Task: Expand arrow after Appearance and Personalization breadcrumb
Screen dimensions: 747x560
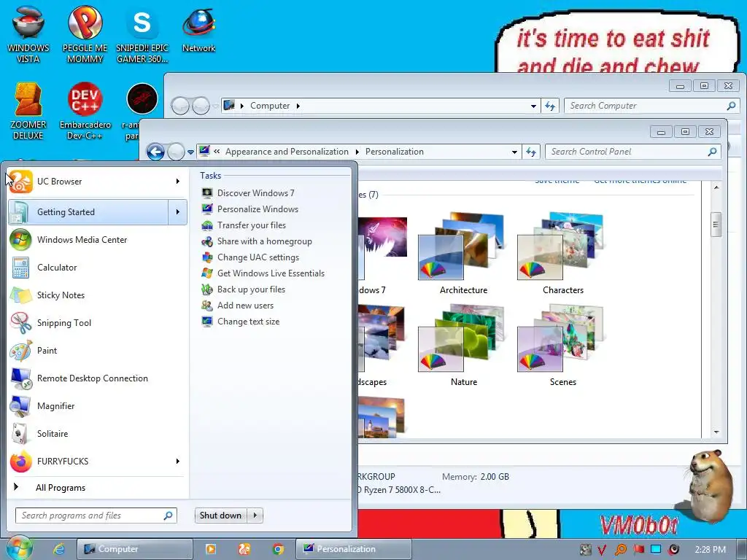Action: pos(357,152)
